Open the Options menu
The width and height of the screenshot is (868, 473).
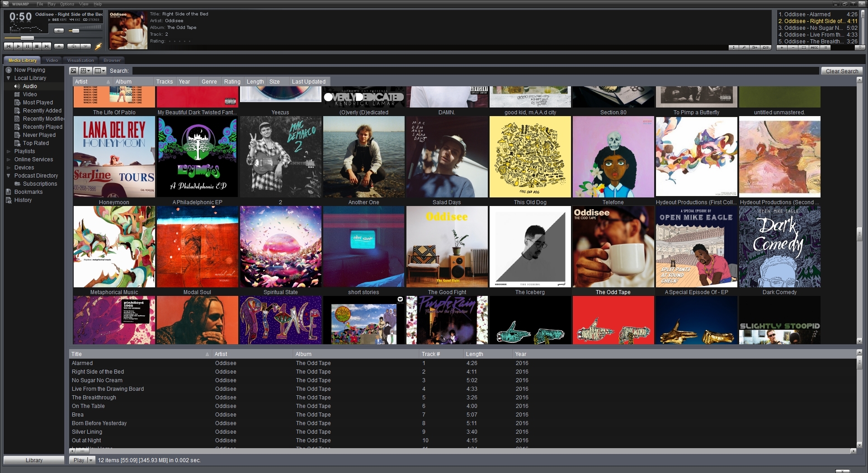coord(67,4)
